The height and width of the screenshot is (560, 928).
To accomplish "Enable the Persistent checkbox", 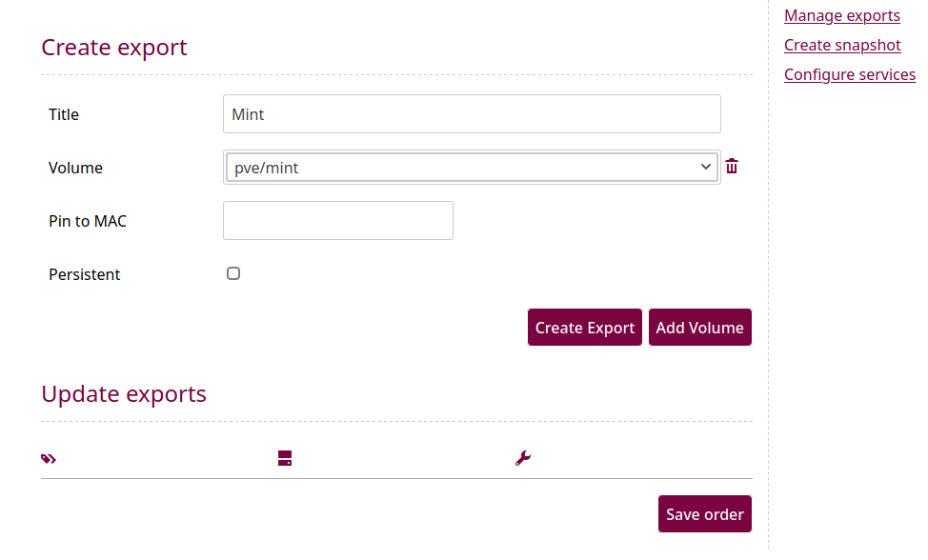I will pos(233,273).
